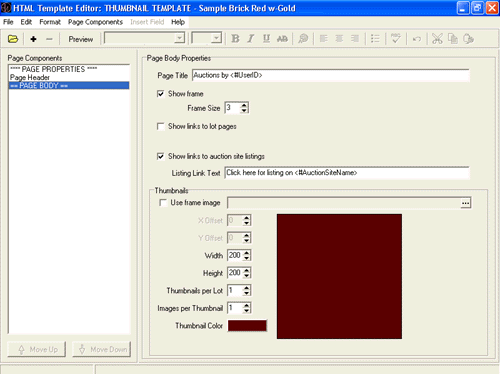Click the Preview button
The image size is (500, 374).
pos(81,39)
